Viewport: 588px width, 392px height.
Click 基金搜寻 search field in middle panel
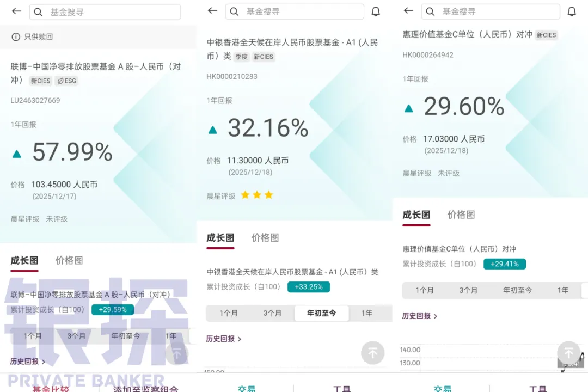(x=295, y=11)
